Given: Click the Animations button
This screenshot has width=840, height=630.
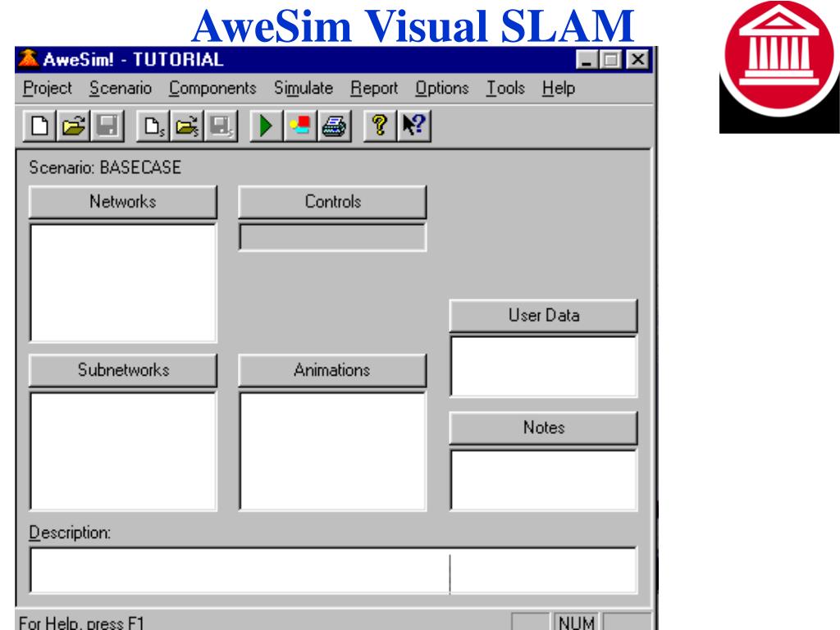Looking at the screenshot, I should click(x=333, y=370).
